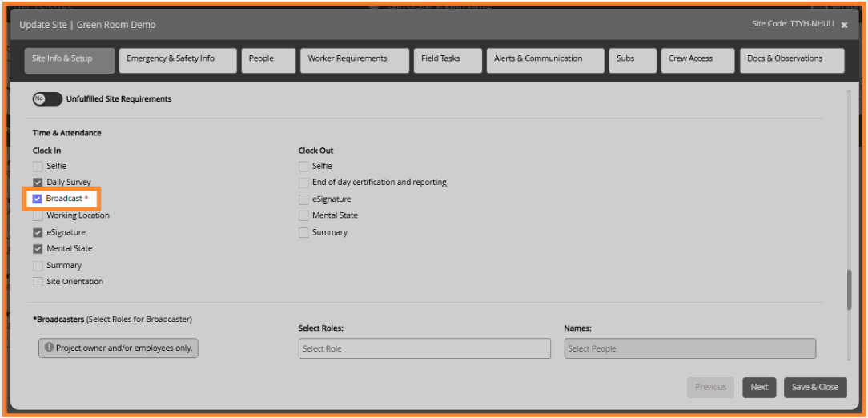
Task: Check the Working Location checkbox
Action: tap(38, 216)
